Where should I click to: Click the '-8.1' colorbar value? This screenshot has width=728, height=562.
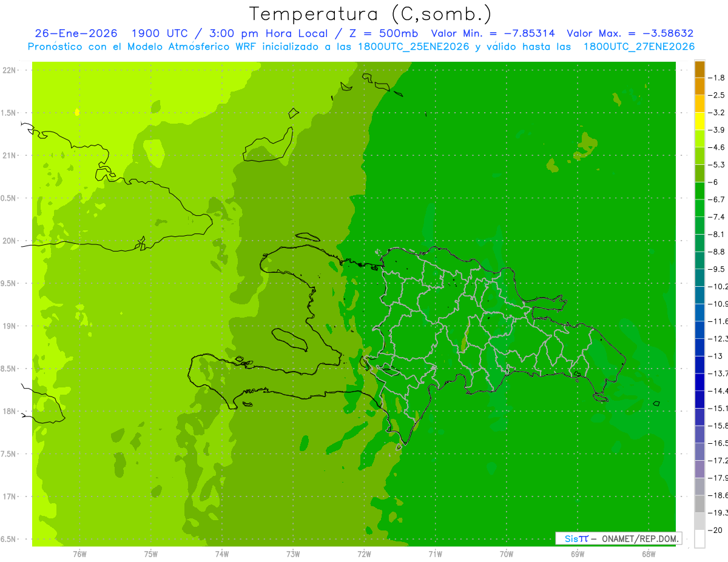tap(716, 234)
